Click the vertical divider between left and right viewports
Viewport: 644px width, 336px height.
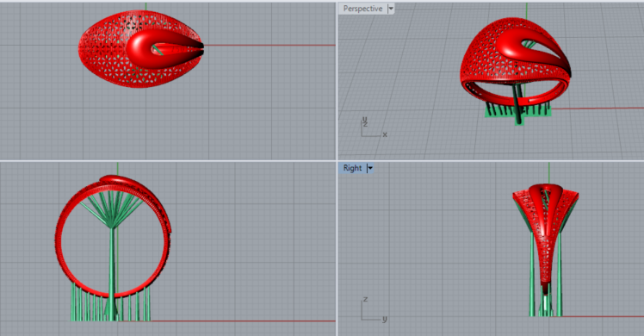(337, 168)
